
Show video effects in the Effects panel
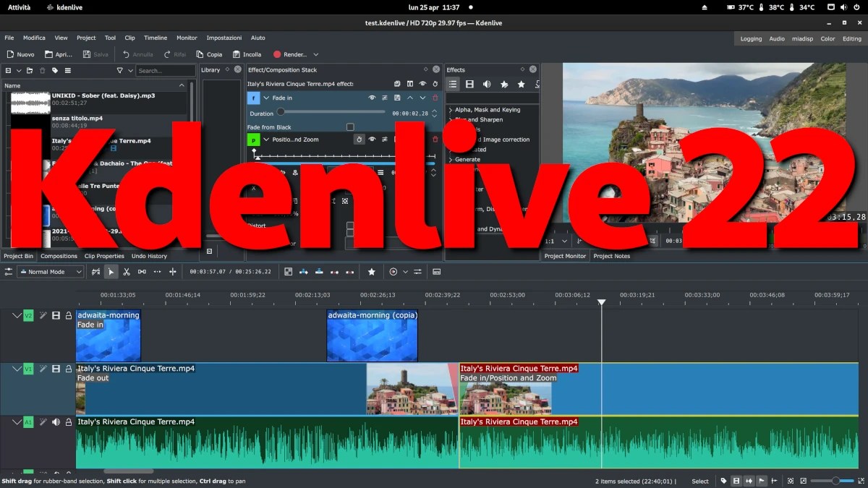[469, 84]
